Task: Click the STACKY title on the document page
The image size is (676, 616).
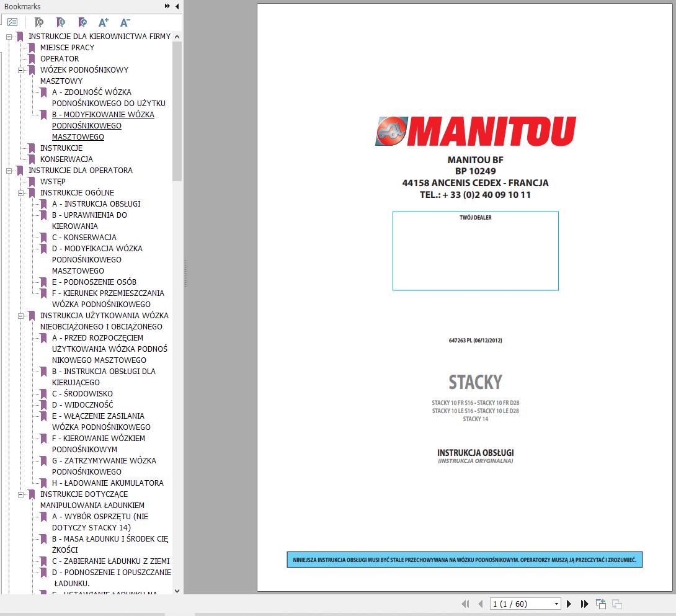Action: (475, 382)
